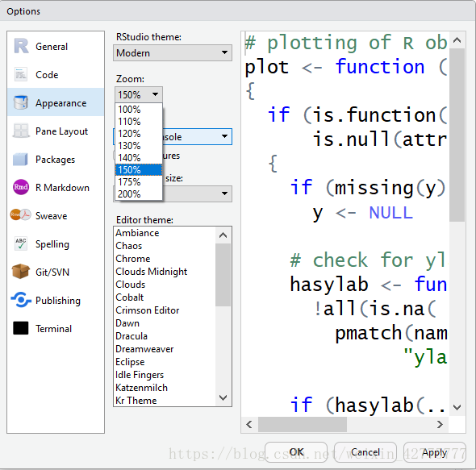Choose 140% zoom option
Viewport: 476px width, 470px height.
tap(139, 158)
